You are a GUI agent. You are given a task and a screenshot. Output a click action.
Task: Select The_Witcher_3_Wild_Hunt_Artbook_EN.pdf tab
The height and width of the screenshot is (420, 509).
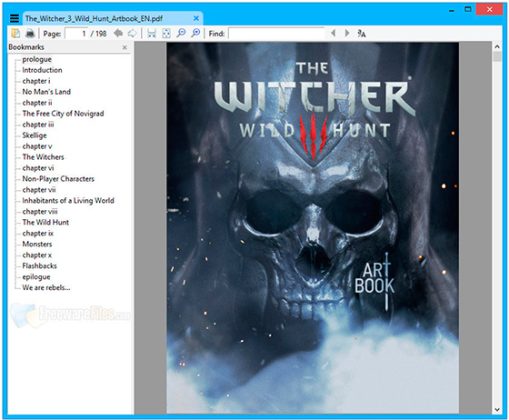[x=113, y=19]
